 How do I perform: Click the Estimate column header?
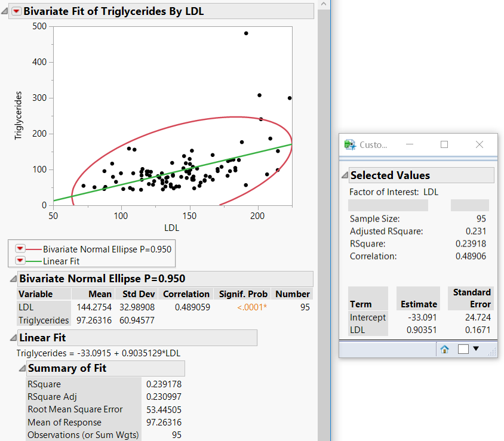[x=419, y=304]
